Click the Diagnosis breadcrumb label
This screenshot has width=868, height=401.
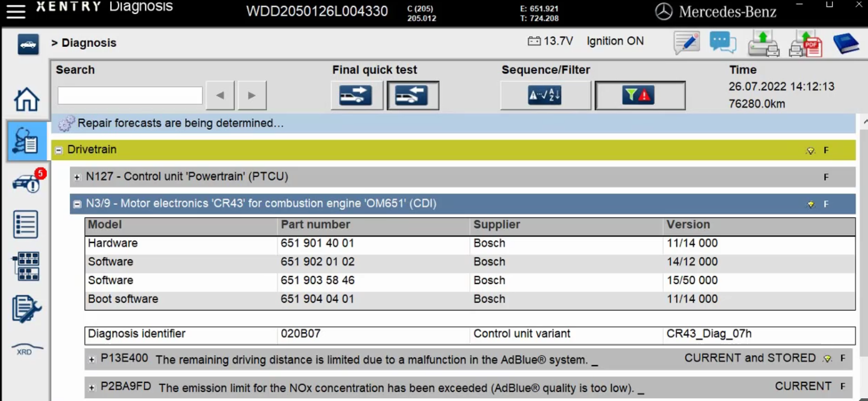coord(89,42)
